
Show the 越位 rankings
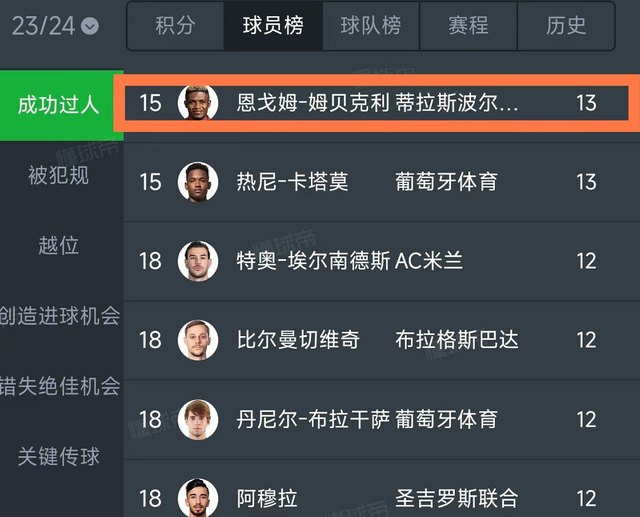[59, 245]
